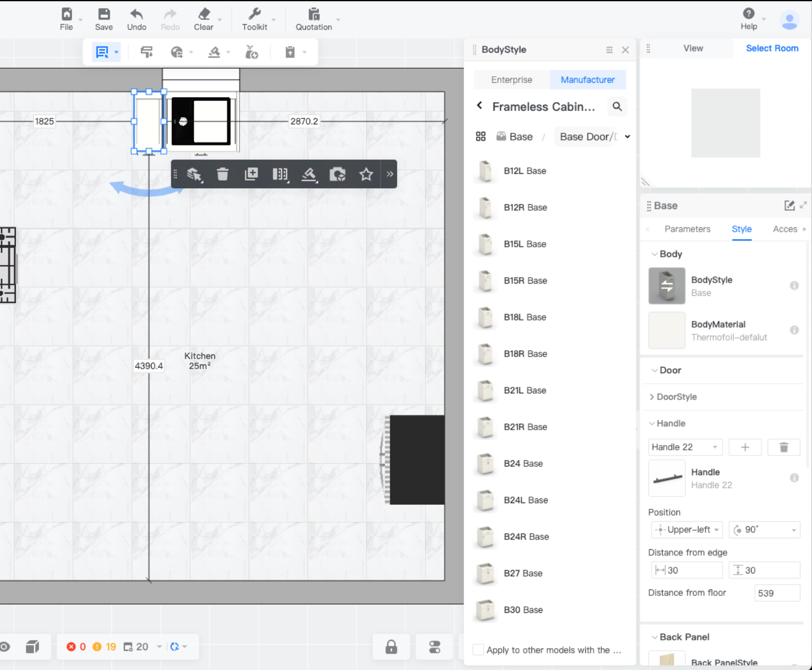Toggle 3D view cube icon at bottom

pos(32,647)
